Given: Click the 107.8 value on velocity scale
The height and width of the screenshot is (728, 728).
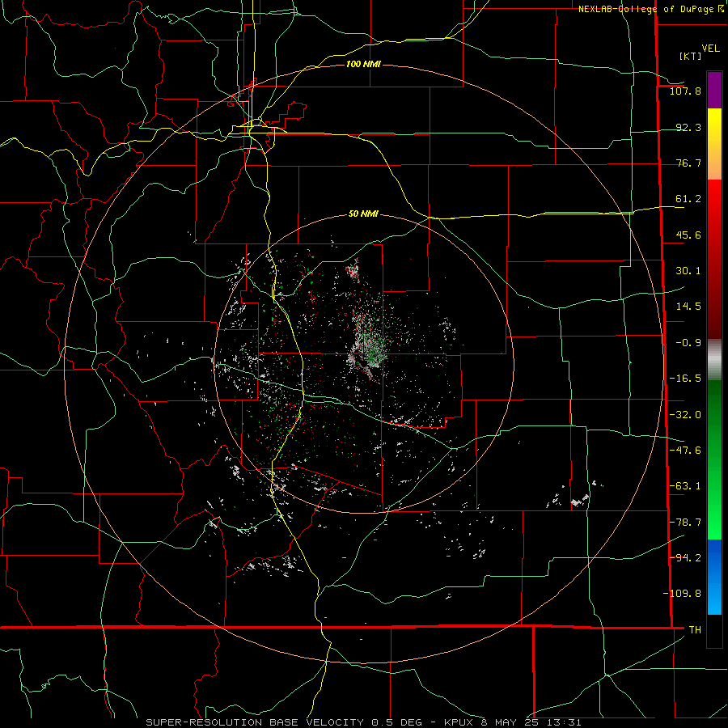Looking at the screenshot, I should tap(685, 91).
